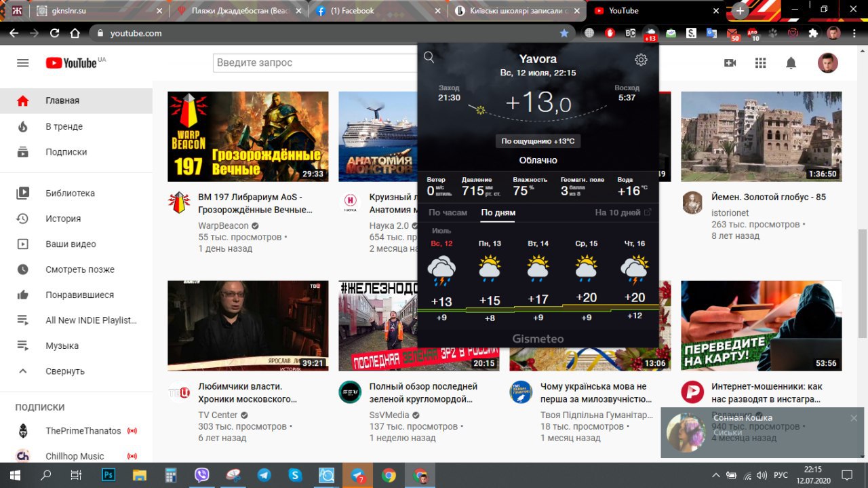Open Gismeteo widget settings gear

pos(641,60)
